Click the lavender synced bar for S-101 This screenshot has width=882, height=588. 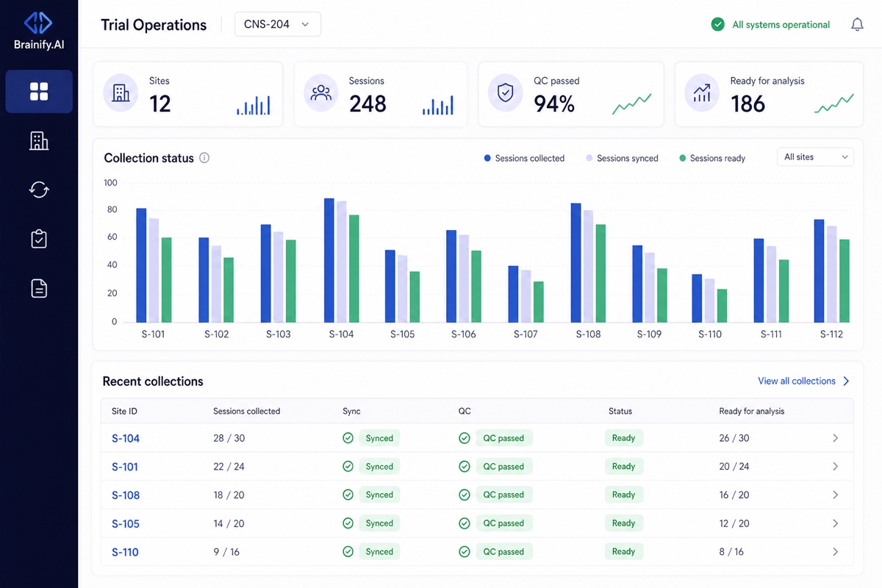pyautogui.click(x=154, y=270)
